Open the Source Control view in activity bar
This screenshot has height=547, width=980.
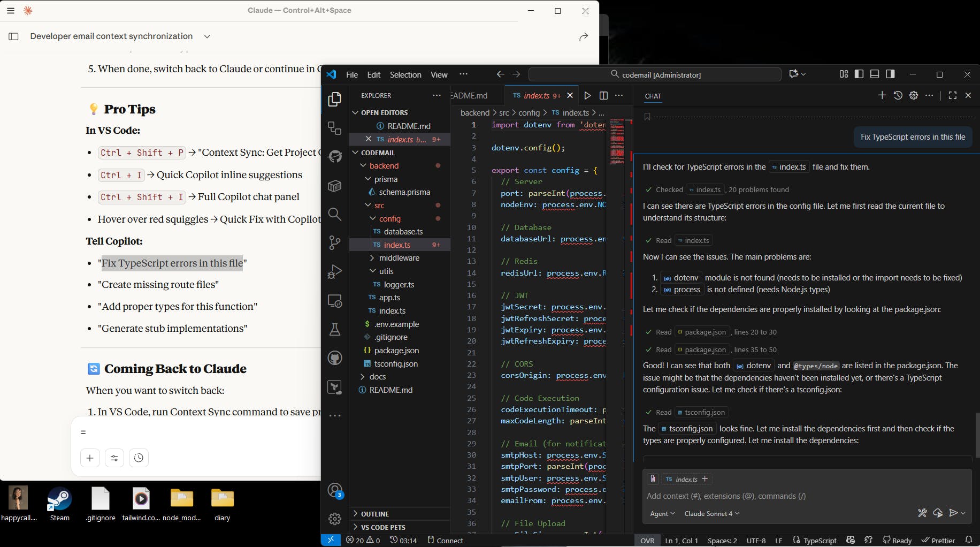coord(335,242)
